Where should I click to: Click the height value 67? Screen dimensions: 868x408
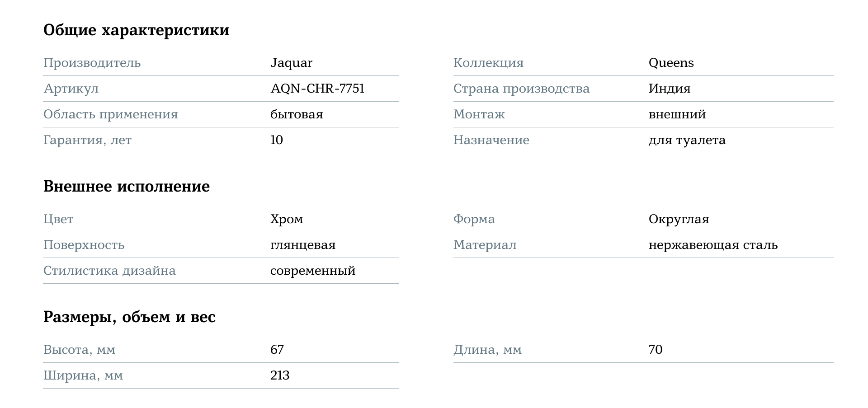277,350
